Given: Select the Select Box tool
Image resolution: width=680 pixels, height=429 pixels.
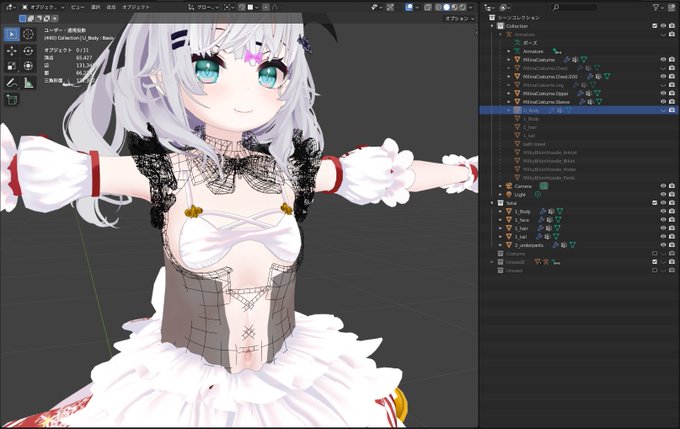Looking at the screenshot, I should pyautogui.click(x=12, y=34).
